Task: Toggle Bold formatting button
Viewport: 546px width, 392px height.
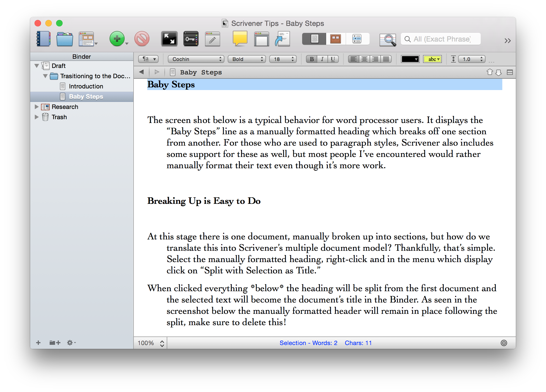Action: [x=312, y=59]
